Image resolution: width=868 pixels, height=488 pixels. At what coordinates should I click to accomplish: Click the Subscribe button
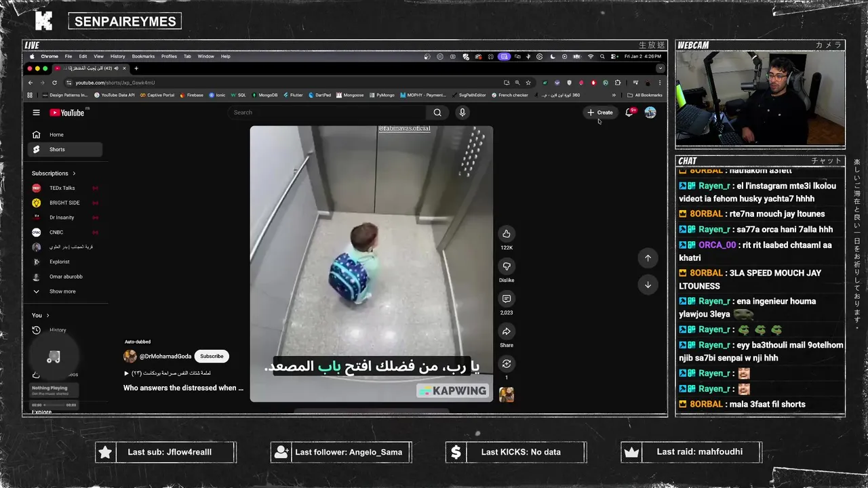[x=212, y=357]
